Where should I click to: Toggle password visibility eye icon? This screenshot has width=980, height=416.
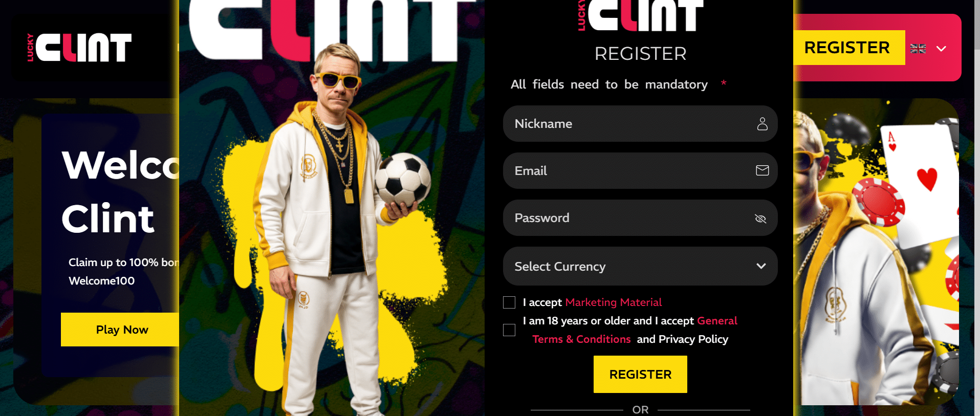760,218
